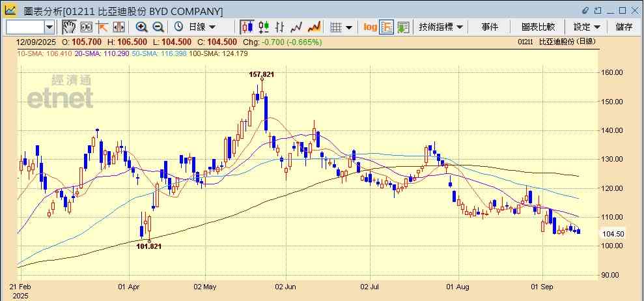The image size is (644, 301).
Task: Select the orange arrow pointer tool
Action: tap(102, 27)
